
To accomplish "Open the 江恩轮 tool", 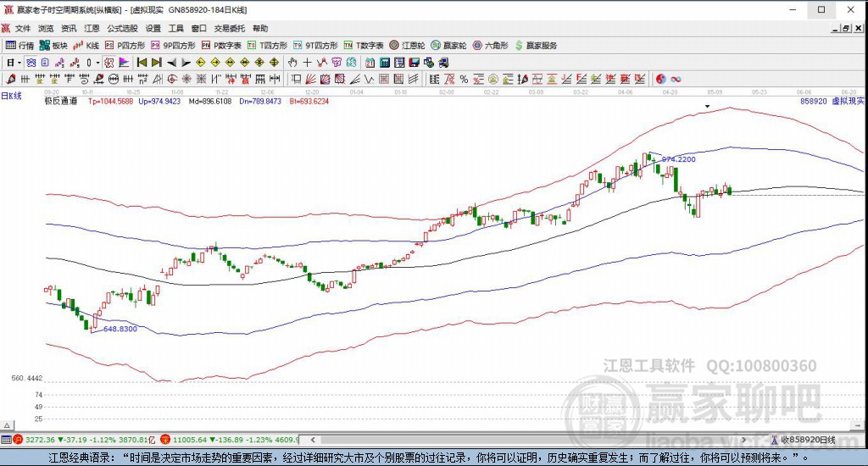I will coord(408,46).
